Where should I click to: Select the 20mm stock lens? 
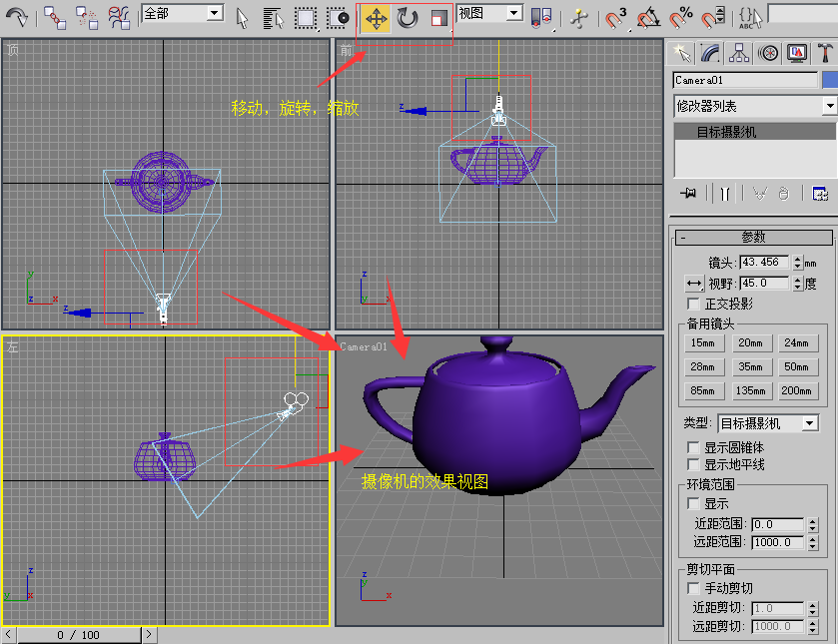coord(751,342)
